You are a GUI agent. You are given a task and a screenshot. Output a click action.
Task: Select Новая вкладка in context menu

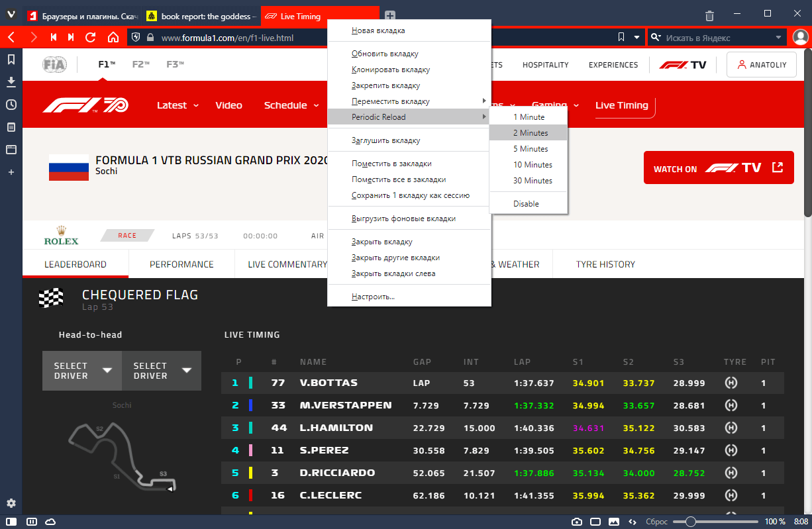tap(409, 30)
